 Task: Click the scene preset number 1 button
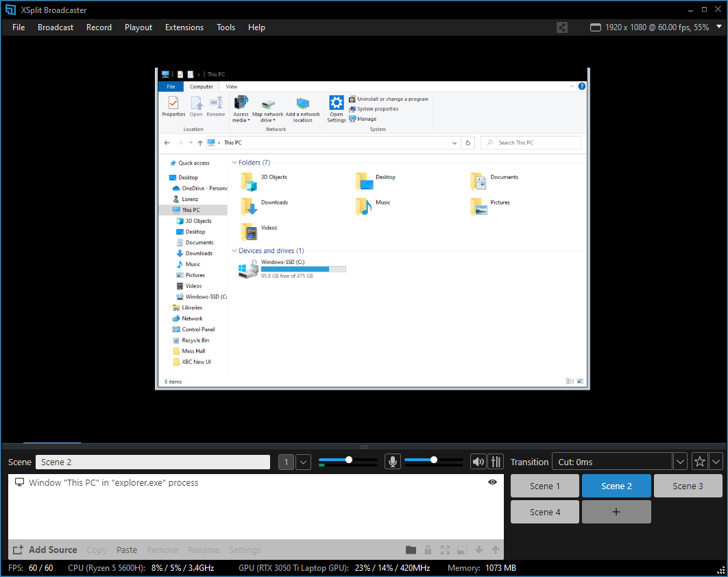click(x=286, y=462)
